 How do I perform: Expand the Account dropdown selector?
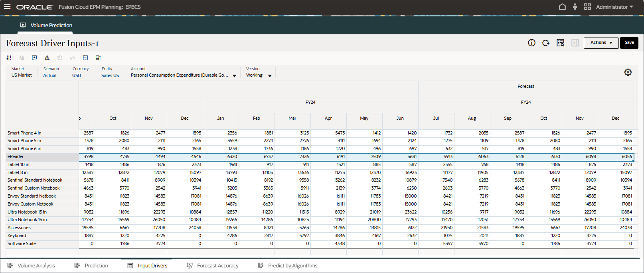coord(234,76)
